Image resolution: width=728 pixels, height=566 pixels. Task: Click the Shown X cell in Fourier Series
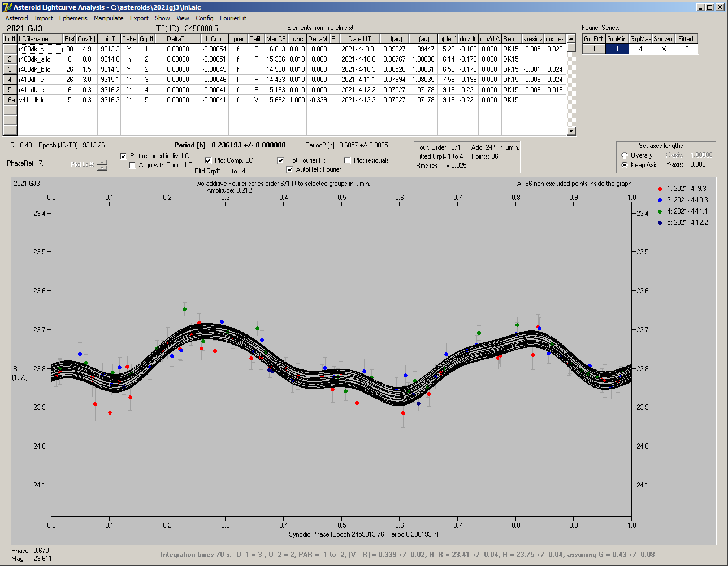pos(663,49)
